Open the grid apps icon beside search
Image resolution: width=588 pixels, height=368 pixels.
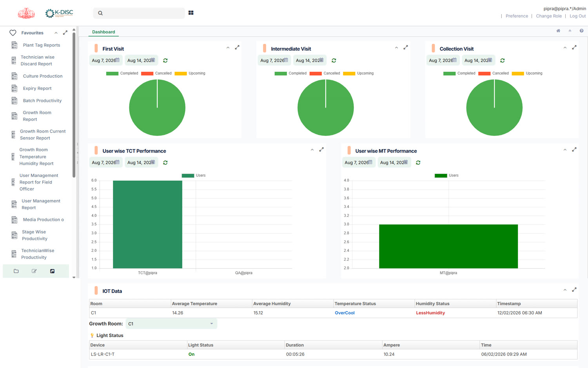[191, 13]
